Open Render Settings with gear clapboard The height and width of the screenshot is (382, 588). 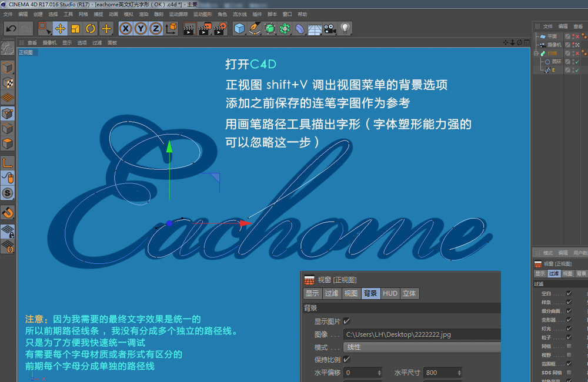pos(220,28)
